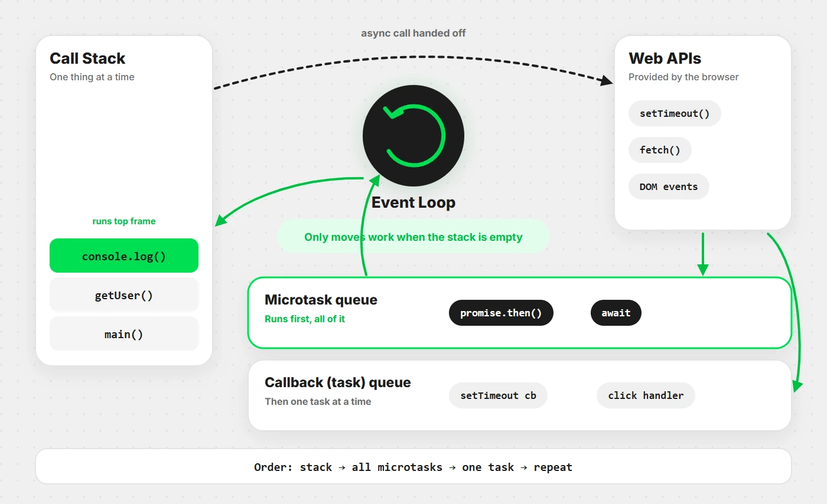Click the Order summary bar at the bottom
827x504 pixels.
click(413, 467)
